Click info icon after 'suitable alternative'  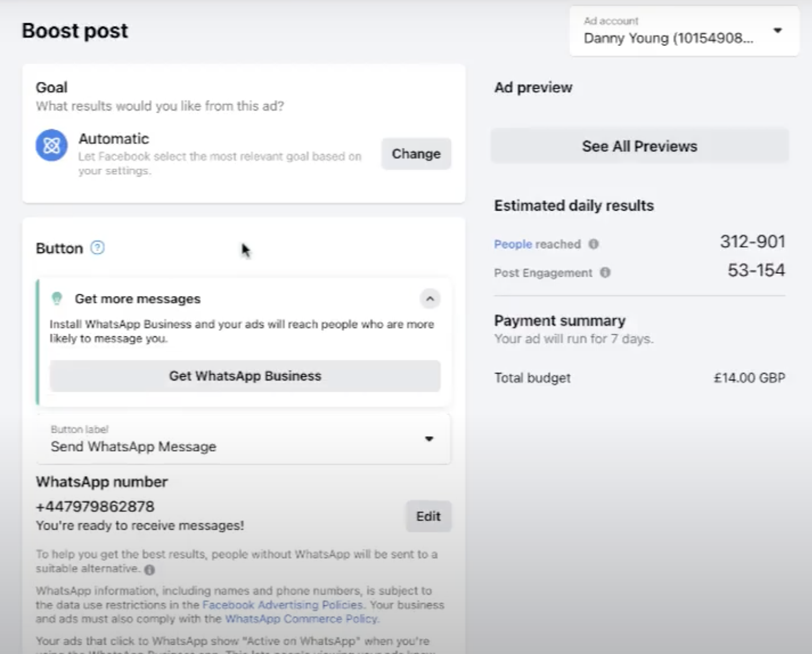150,569
